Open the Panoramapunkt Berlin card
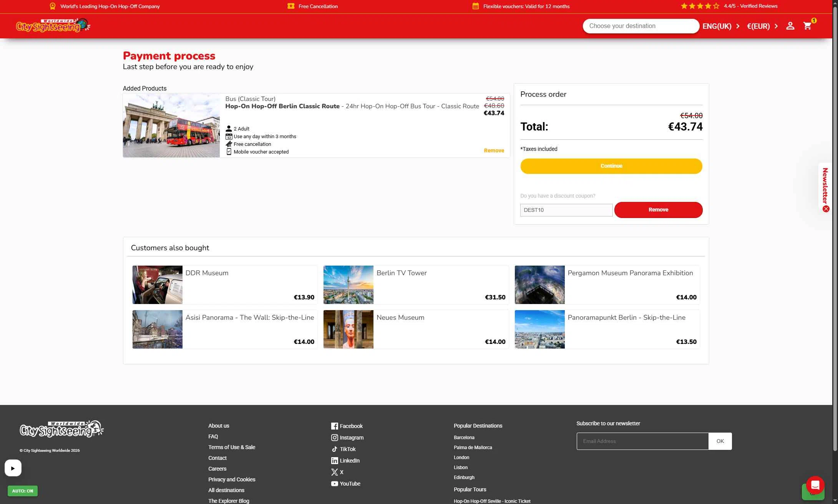838x504 pixels. (x=607, y=329)
